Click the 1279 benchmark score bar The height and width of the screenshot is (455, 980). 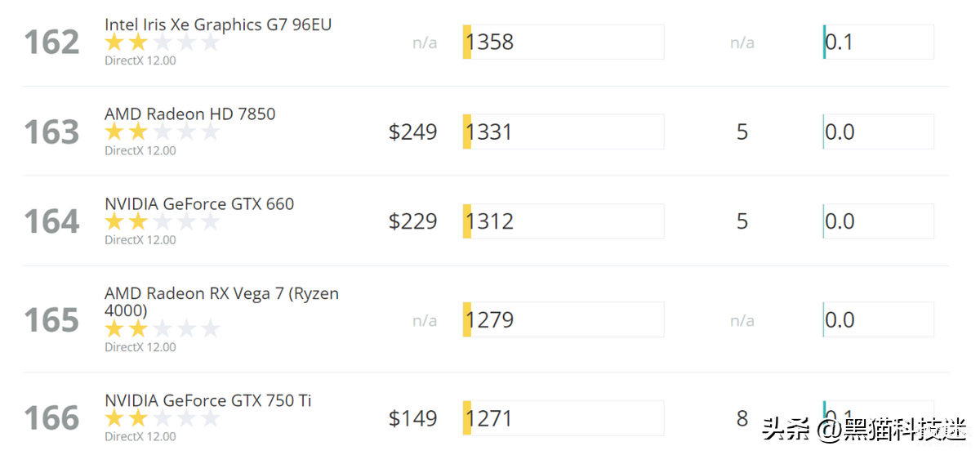563,319
